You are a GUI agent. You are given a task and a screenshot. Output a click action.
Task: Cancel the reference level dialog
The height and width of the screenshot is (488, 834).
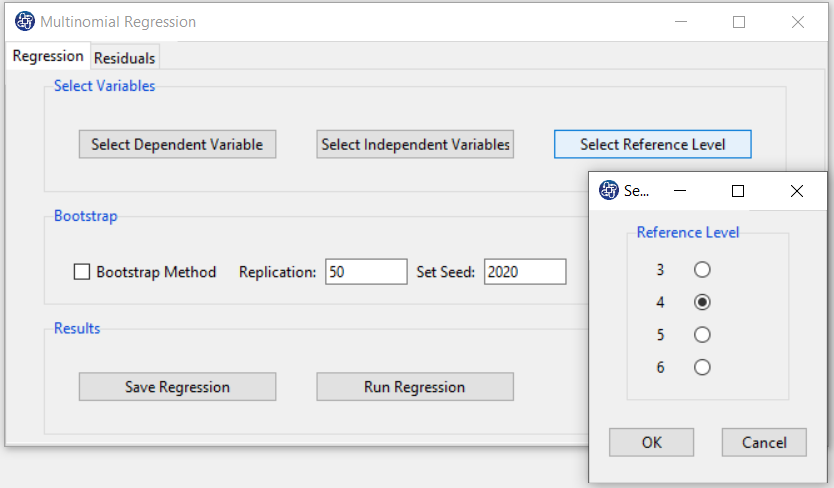[764, 442]
